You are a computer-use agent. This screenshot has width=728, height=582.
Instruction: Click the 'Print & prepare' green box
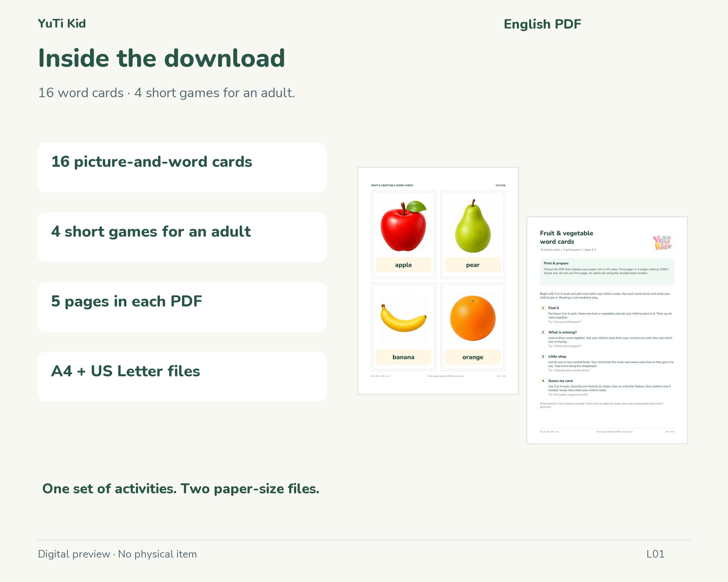coord(607,272)
